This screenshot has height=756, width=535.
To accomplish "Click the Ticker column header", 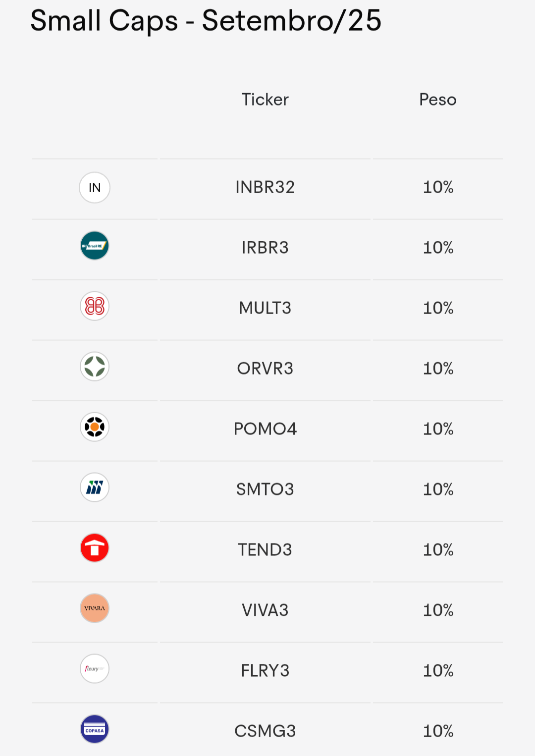I will [x=265, y=100].
